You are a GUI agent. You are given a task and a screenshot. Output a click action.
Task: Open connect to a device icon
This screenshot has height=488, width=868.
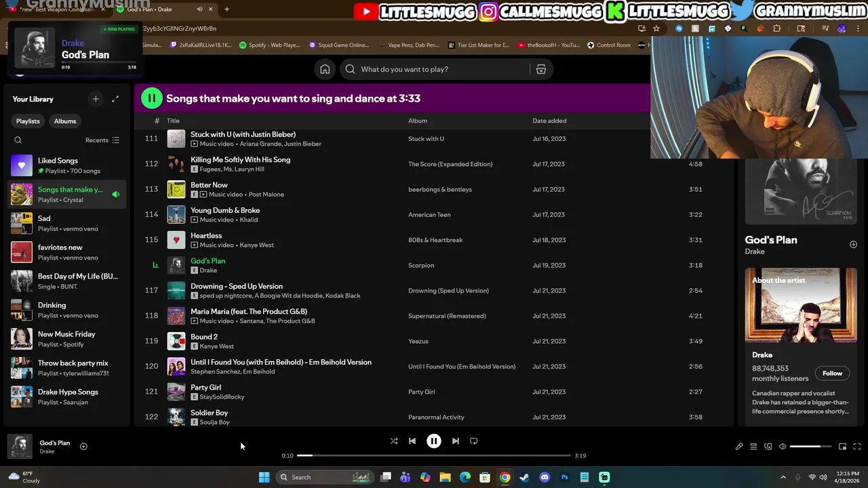(768, 447)
